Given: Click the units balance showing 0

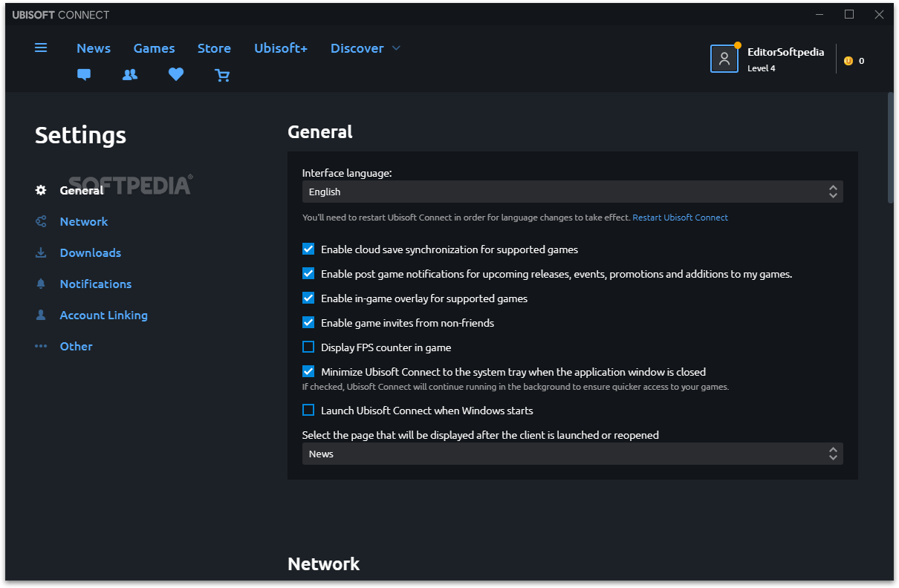Looking at the screenshot, I should pyautogui.click(x=862, y=61).
